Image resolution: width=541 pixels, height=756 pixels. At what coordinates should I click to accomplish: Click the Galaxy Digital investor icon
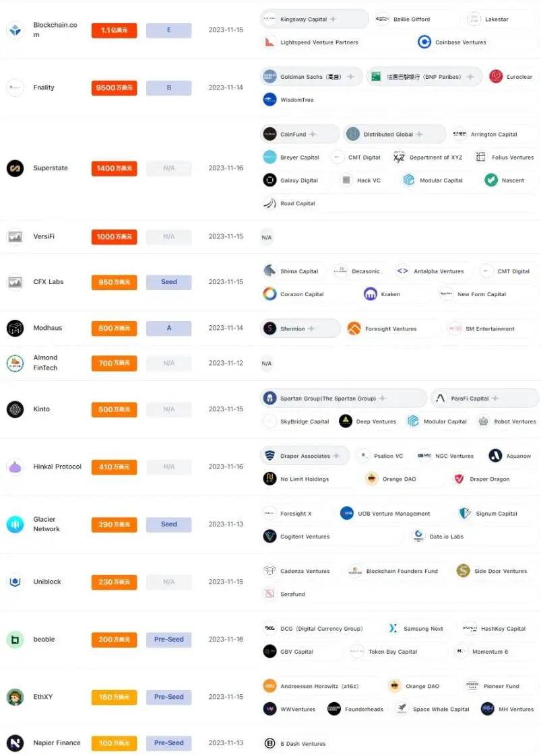tap(269, 180)
